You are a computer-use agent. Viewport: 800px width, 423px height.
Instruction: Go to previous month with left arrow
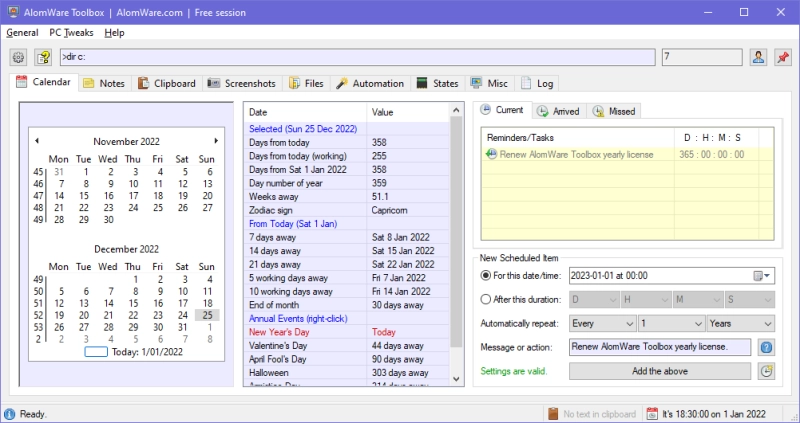click(x=37, y=141)
